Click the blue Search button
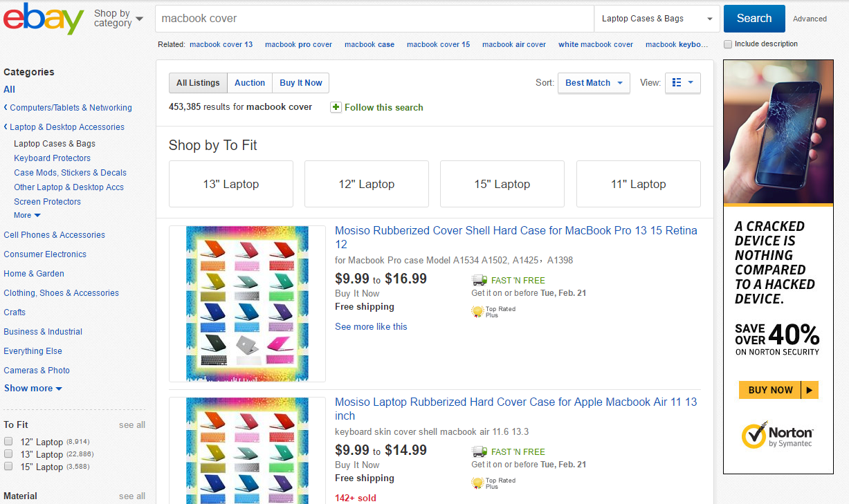The width and height of the screenshot is (849, 504). 754,19
